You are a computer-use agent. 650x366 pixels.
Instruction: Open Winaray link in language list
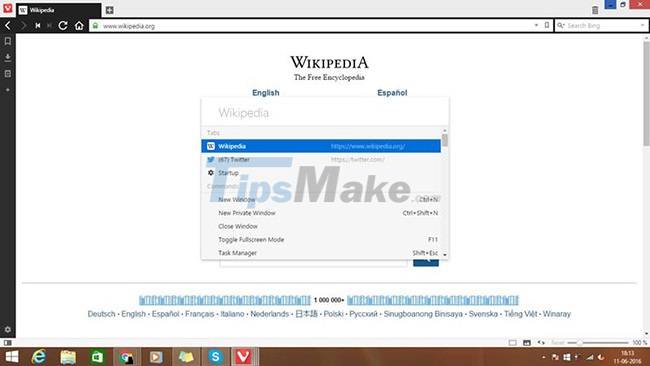click(557, 314)
